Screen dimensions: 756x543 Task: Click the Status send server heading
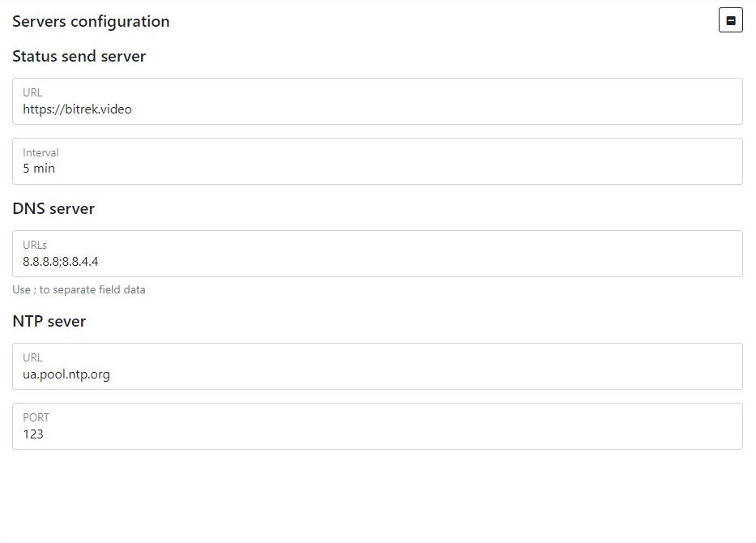(79, 57)
